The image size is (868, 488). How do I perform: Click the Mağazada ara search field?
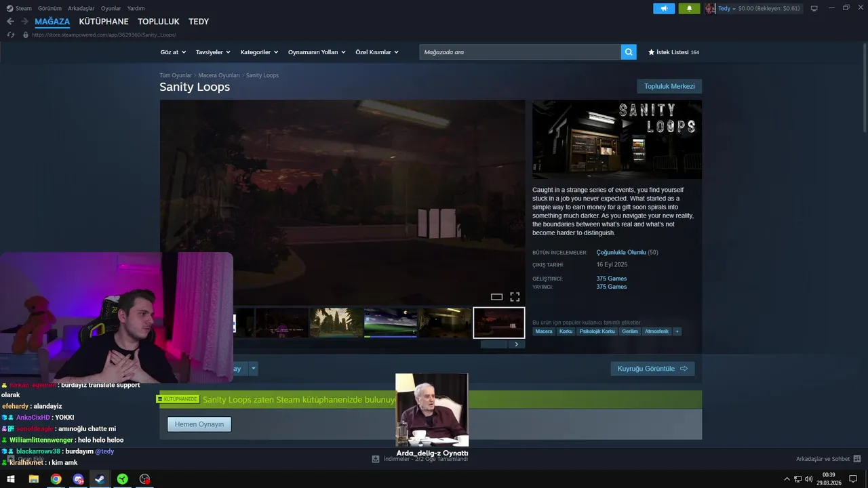520,52
